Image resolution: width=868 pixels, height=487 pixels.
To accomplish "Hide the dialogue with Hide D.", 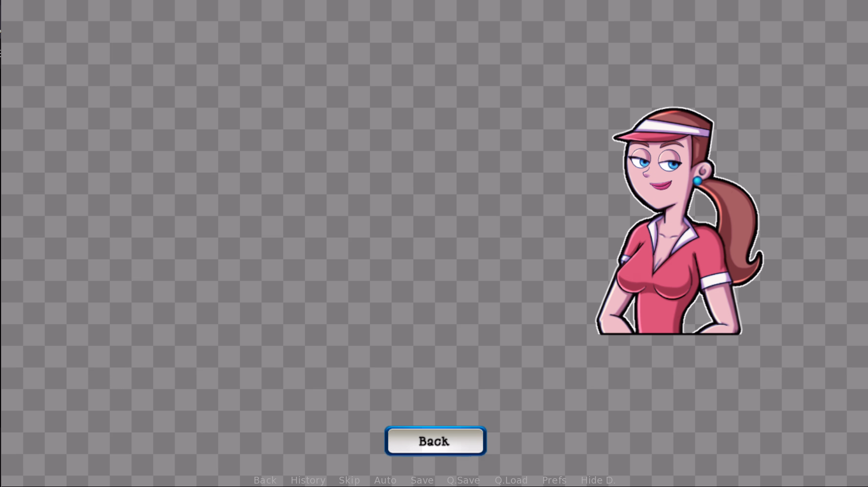I will [x=597, y=480].
